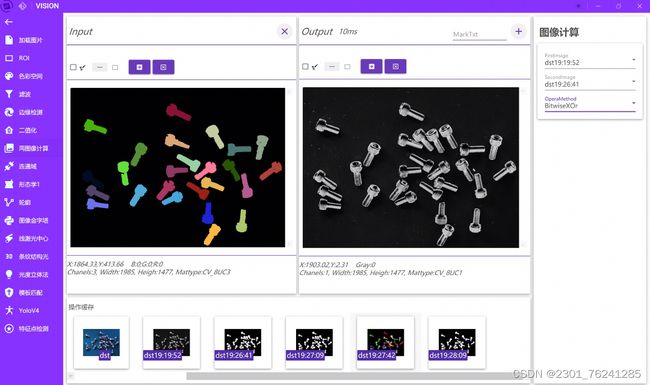Click the small square in Input toolbar
The image size is (650, 385).
coord(115,67)
